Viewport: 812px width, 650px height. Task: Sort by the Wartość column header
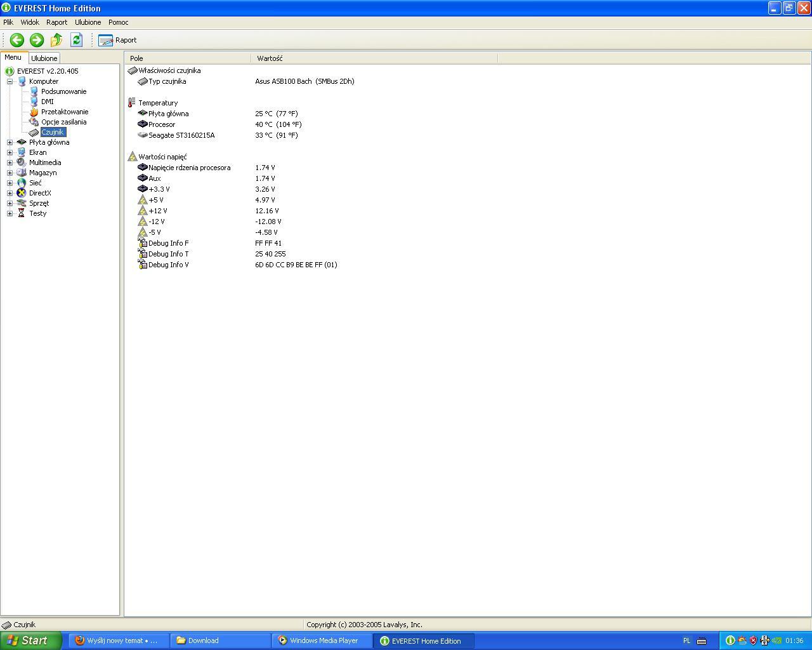click(x=374, y=58)
